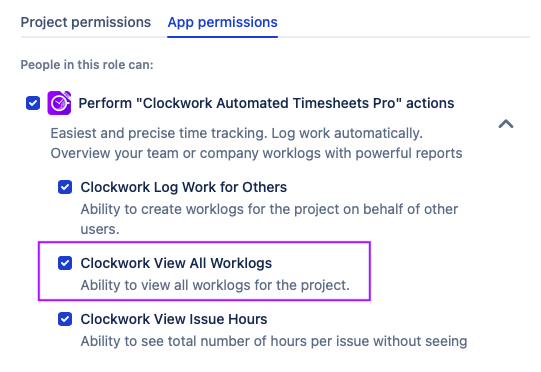This screenshot has width=541, height=372.
Task: Switch to the App permissions tab
Action: tap(223, 22)
